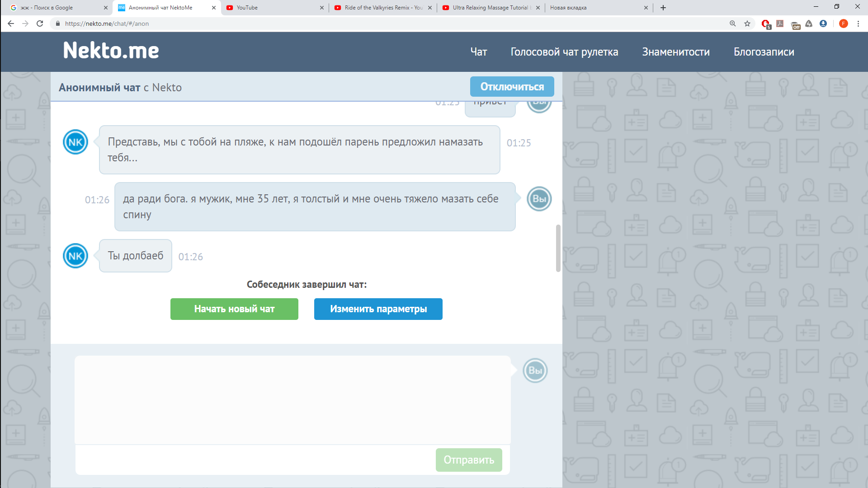Open the zoom magnifier icon in address bar
Viewport: 868px width, 488px height.
coord(733,23)
